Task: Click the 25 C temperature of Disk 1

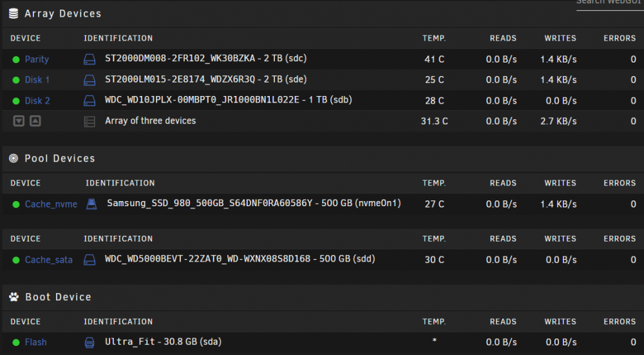Action: tap(434, 80)
